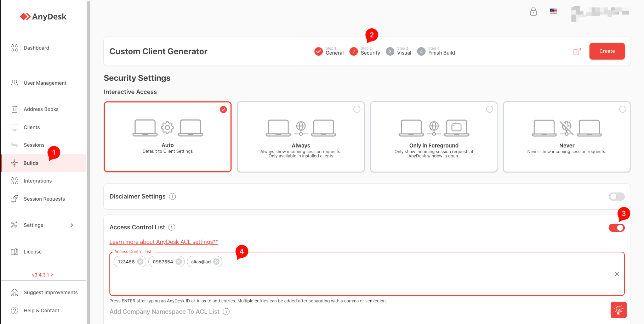Select Auto interactive access option

coord(167,137)
